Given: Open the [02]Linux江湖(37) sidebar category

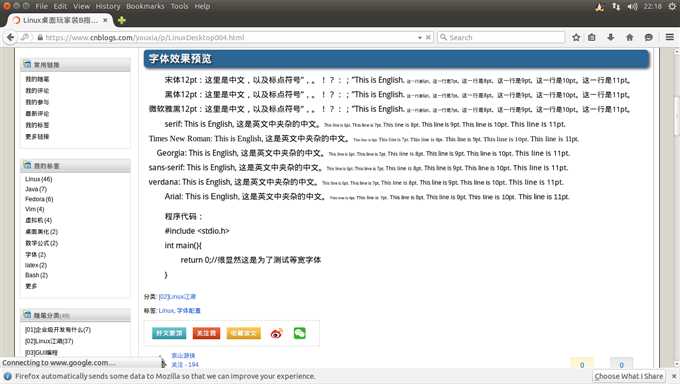Looking at the screenshot, I should pos(49,341).
